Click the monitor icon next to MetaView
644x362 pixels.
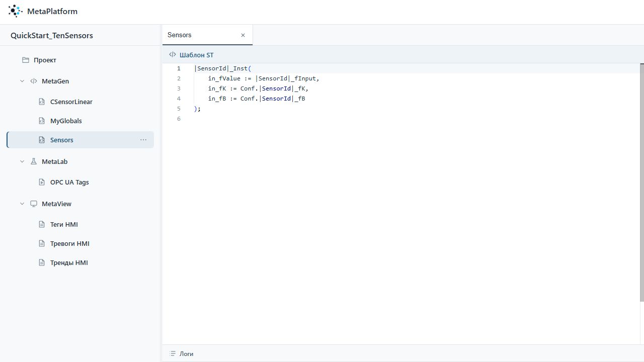(34, 204)
